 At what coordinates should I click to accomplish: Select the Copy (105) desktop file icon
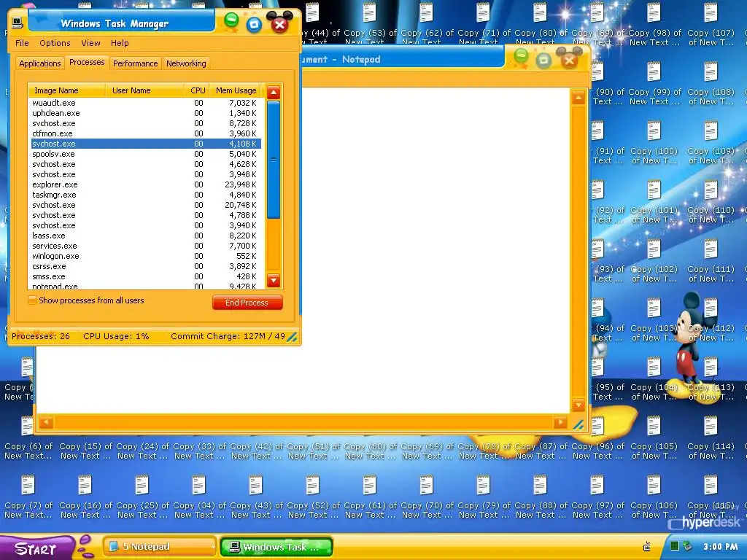pos(654,426)
